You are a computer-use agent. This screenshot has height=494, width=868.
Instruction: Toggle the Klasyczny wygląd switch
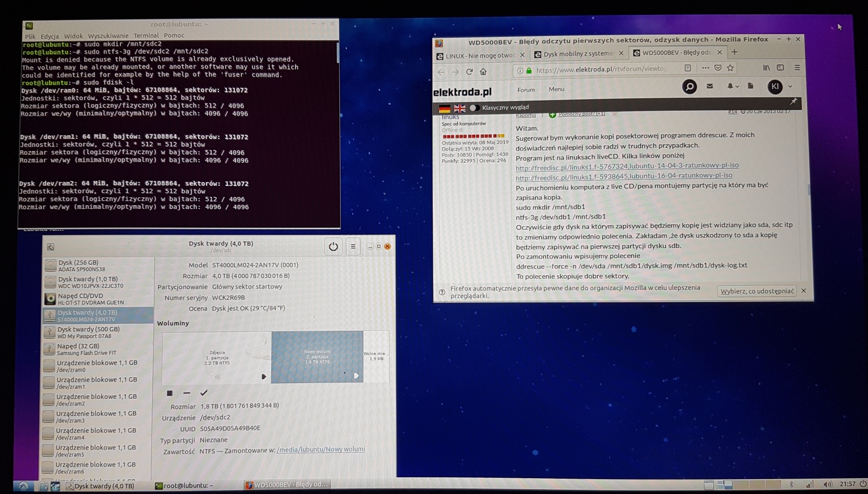(474, 108)
